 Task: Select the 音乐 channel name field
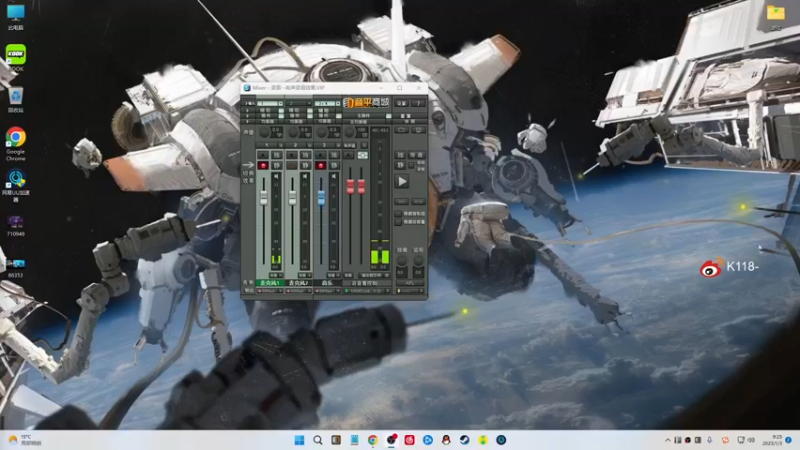(x=327, y=283)
